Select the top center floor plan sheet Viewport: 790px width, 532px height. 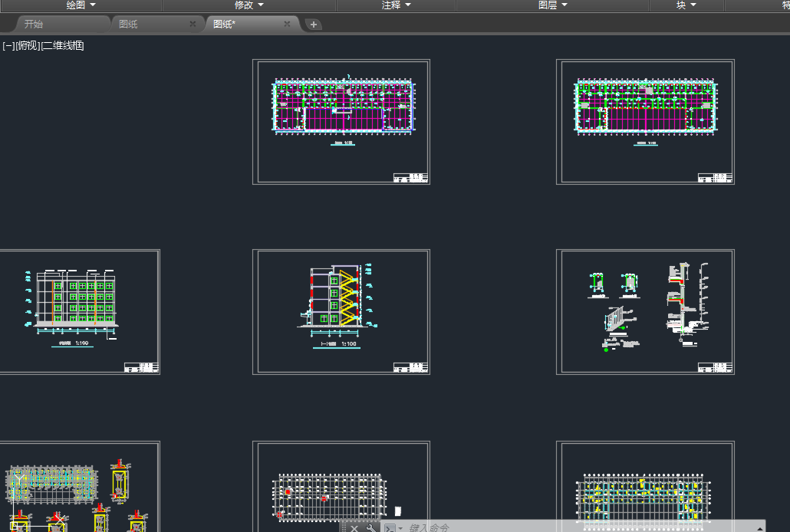pyautogui.click(x=341, y=122)
